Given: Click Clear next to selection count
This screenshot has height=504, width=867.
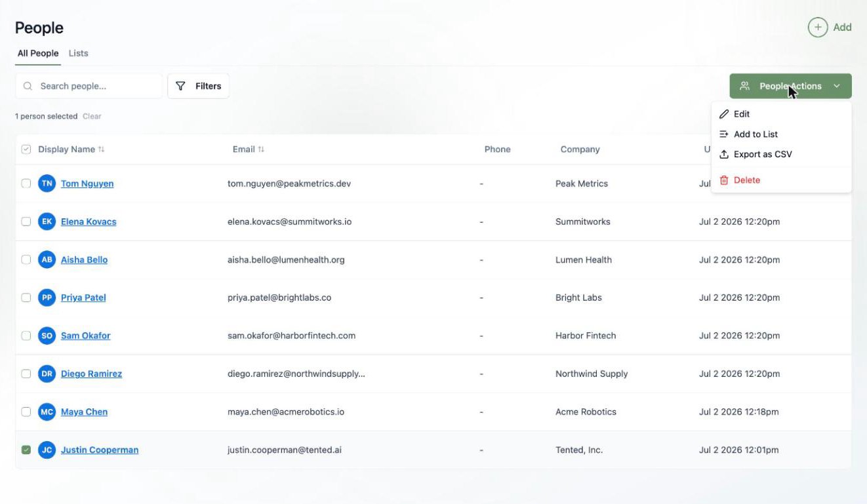Looking at the screenshot, I should tap(92, 116).
